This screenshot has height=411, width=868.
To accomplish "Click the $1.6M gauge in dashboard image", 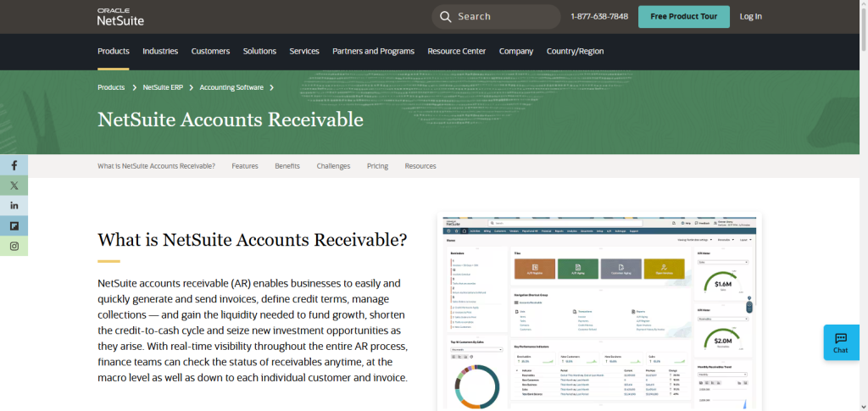I will click(723, 282).
